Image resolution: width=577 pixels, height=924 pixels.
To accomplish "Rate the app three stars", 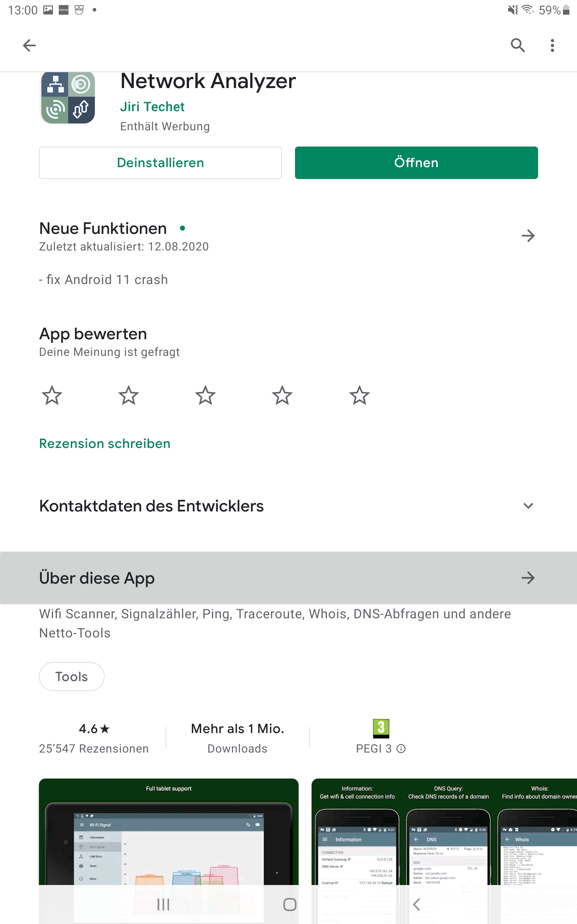I will (x=205, y=395).
